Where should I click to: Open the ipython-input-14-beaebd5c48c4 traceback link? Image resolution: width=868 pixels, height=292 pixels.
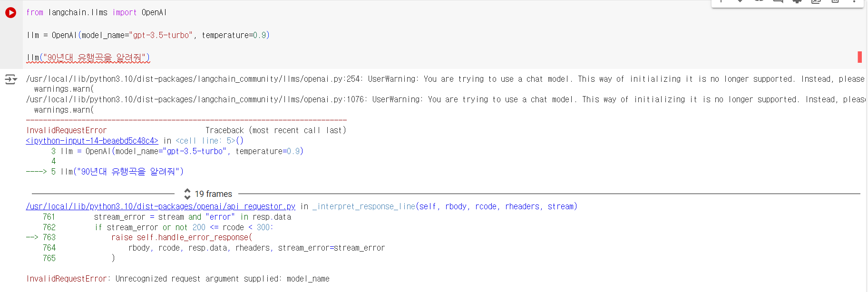(92, 141)
